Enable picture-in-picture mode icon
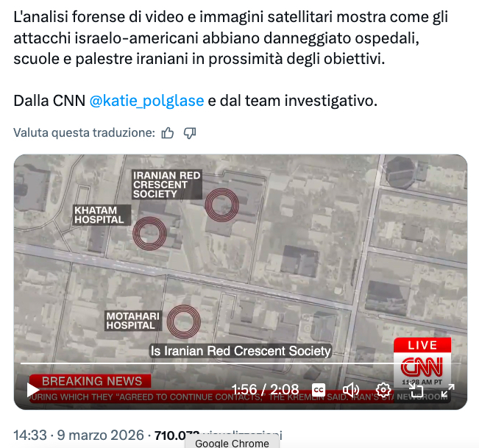Screen dimensions: 479x448 (416, 390)
